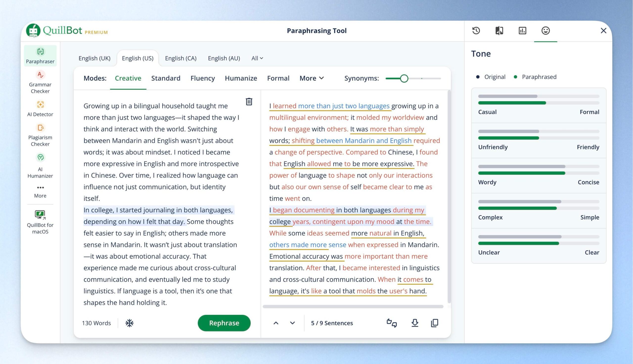Screen dimensions: 633x364
Task: Expand the More modes dropdown
Action: (x=312, y=78)
